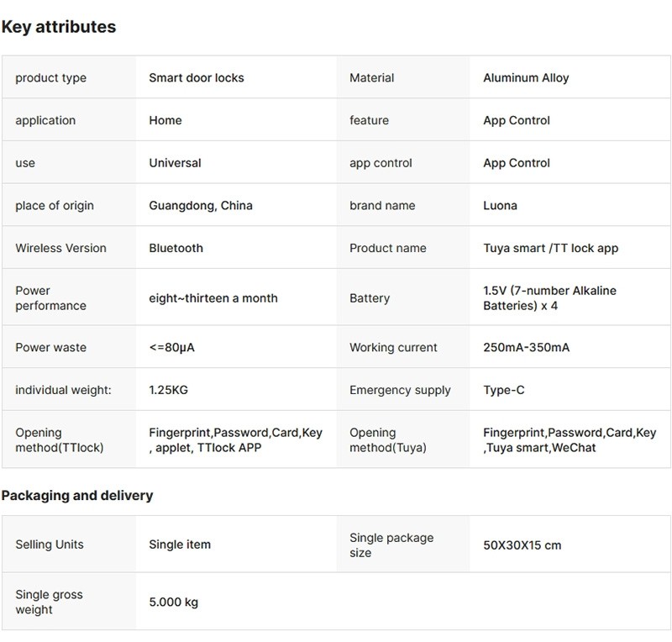
Task: Select the <=80µA power waste value
Action: [x=171, y=347]
